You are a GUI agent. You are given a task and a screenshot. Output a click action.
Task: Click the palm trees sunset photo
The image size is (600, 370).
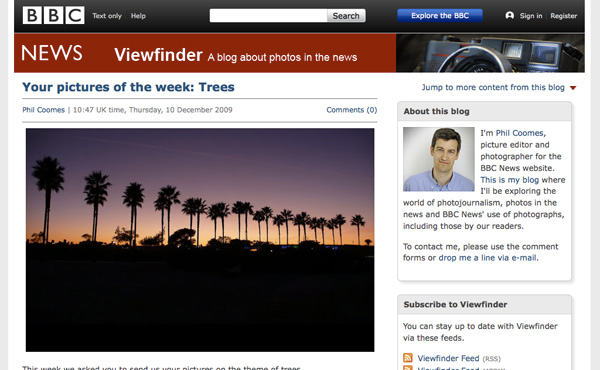[200, 240]
